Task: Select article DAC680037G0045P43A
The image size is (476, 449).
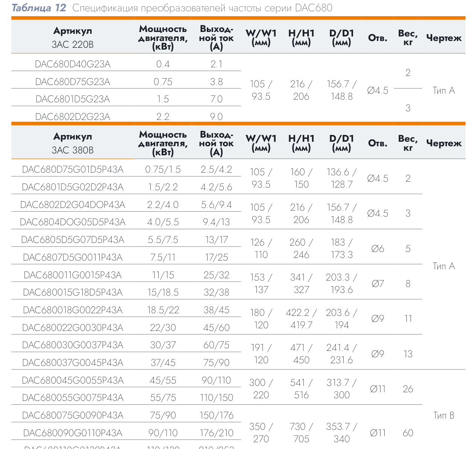Action: pos(73,363)
